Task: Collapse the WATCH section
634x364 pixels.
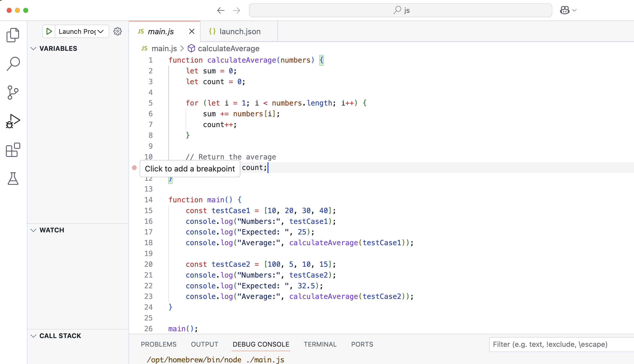Action: [x=33, y=230]
